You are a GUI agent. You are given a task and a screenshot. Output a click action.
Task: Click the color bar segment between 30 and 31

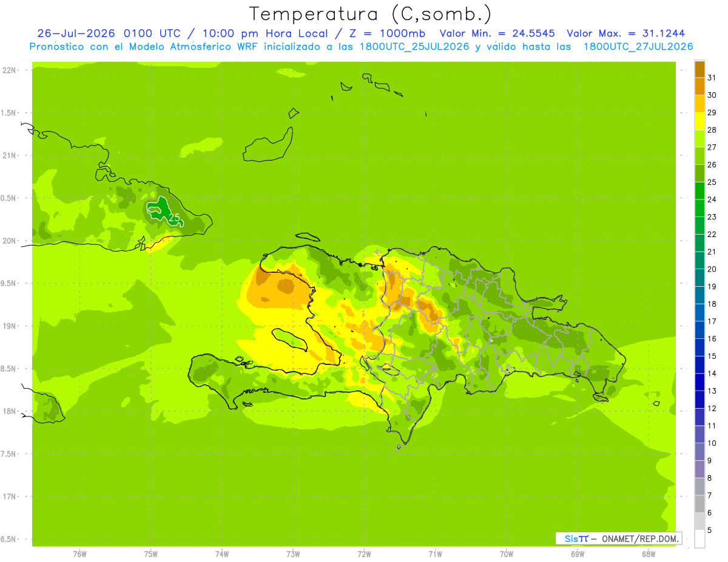point(699,87)
